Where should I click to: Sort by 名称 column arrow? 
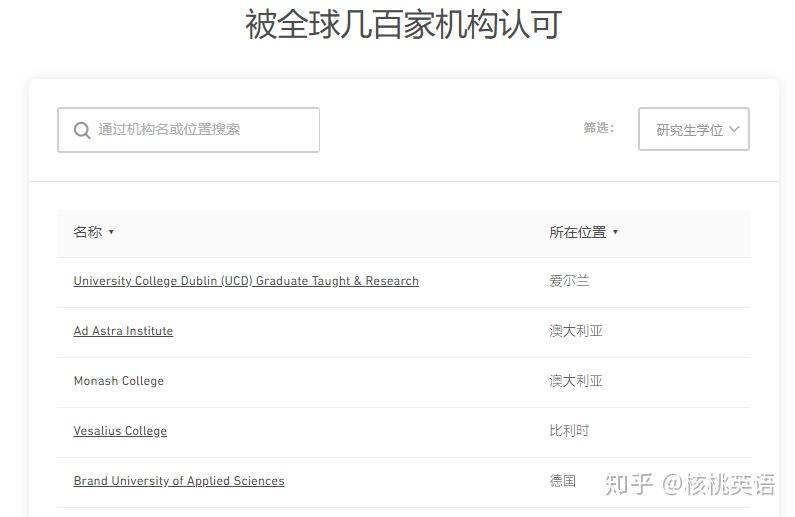111,232
